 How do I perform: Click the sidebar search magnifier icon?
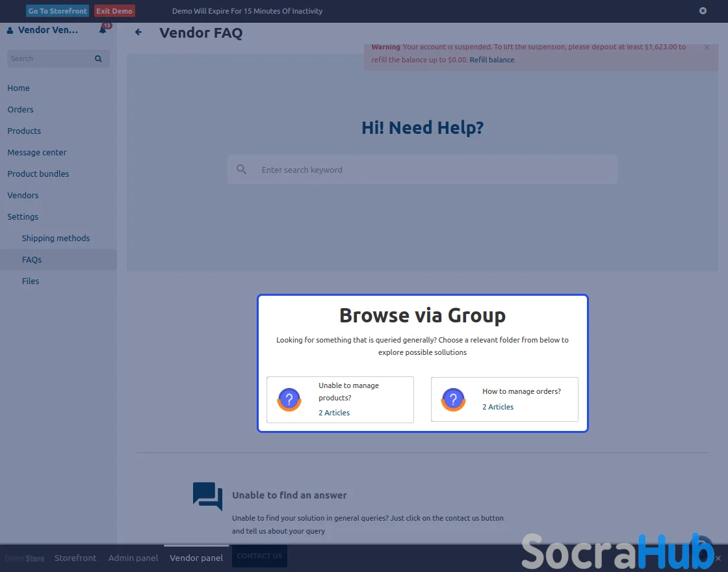98,58
